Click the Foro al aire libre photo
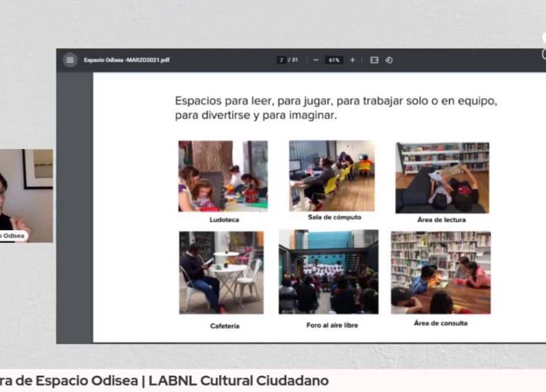546x392 pixels. [328, 272]
